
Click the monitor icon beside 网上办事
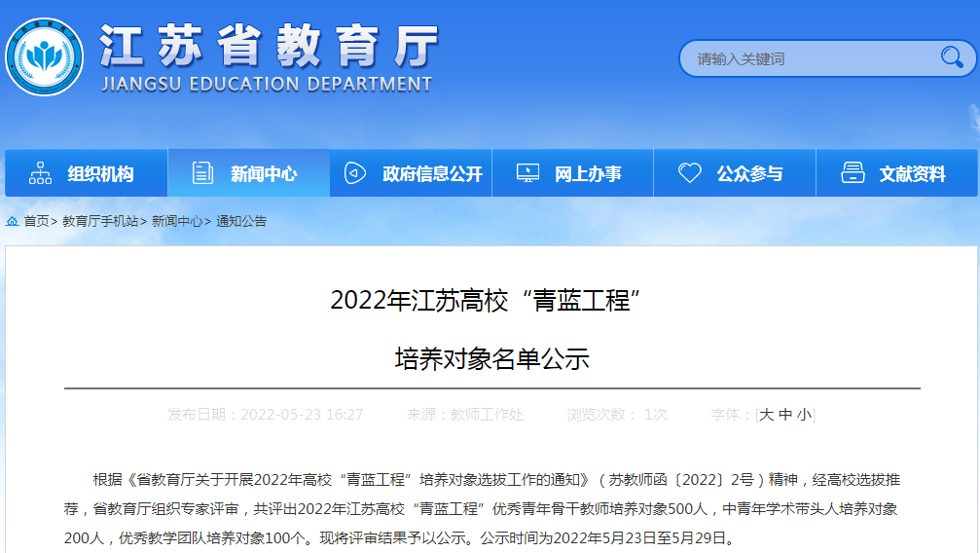(x=527, y=173)
